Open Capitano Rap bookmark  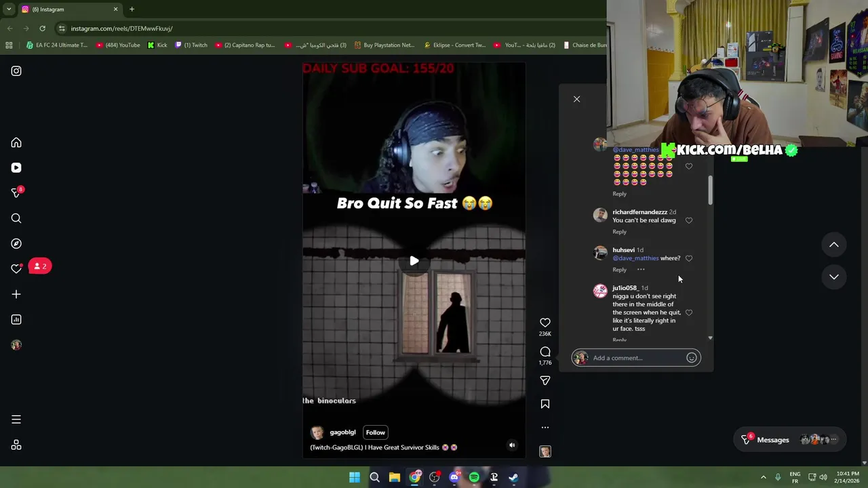(245, 45)
